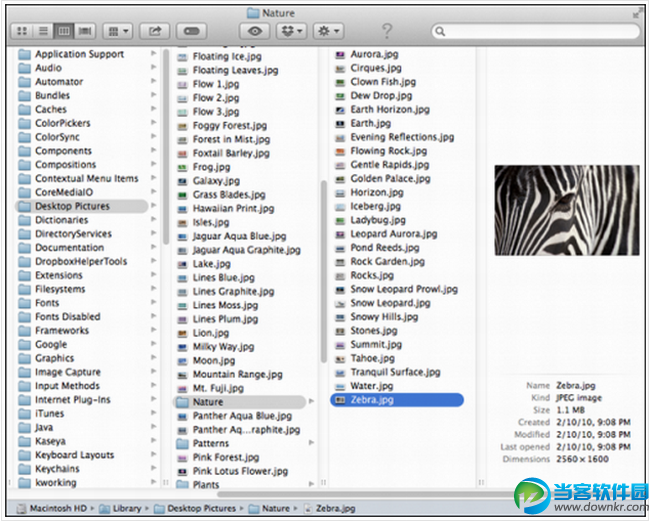Switch to list view
Screen dimensions: 650x521
(x=43, y=31)
